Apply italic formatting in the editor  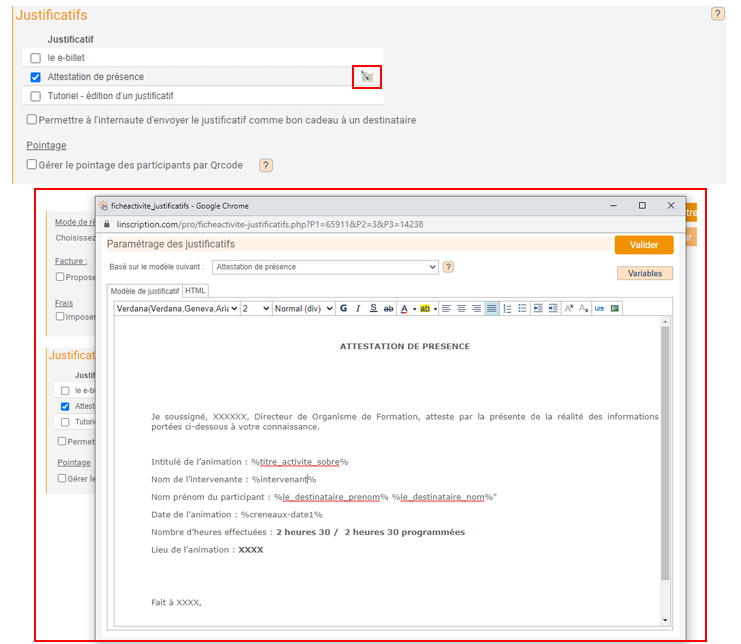[359, 309]
